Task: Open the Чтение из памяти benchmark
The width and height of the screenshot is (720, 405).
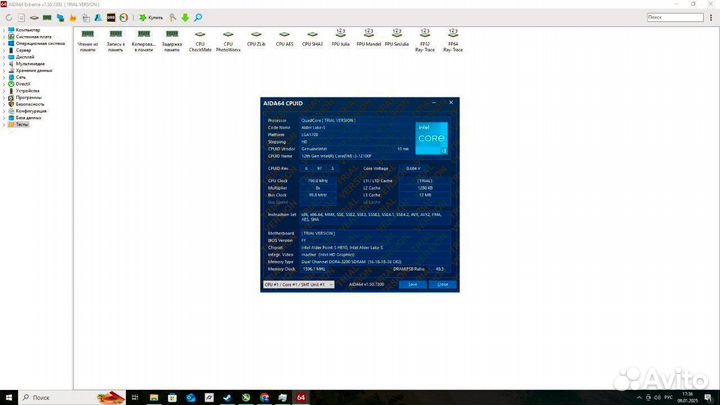Action: 88,40
